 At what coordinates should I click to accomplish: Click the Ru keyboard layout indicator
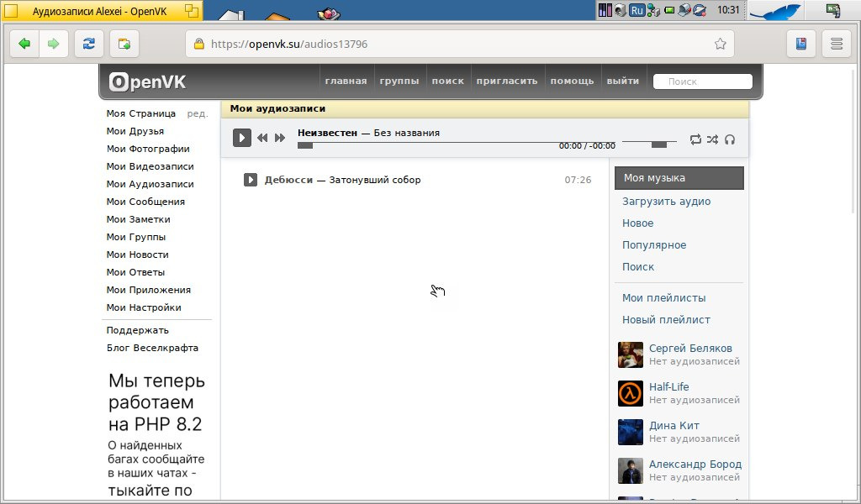[637, 10]
